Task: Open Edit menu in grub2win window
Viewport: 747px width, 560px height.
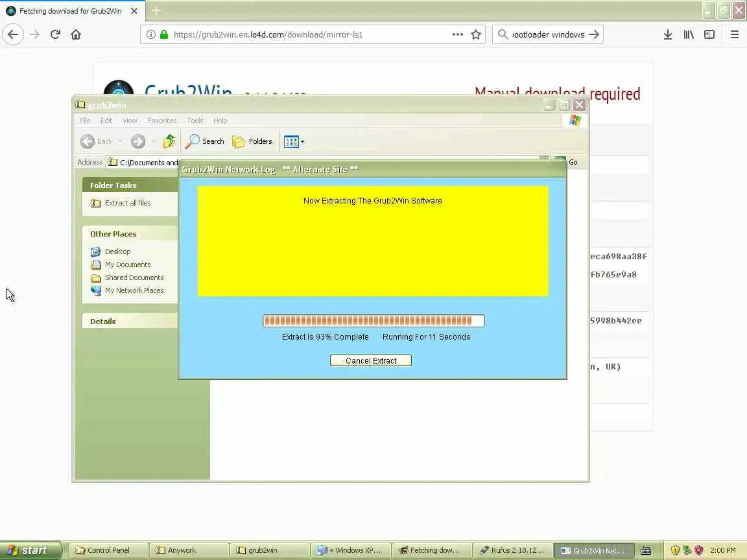Action: pyautogui.click(x=106, y=121)
